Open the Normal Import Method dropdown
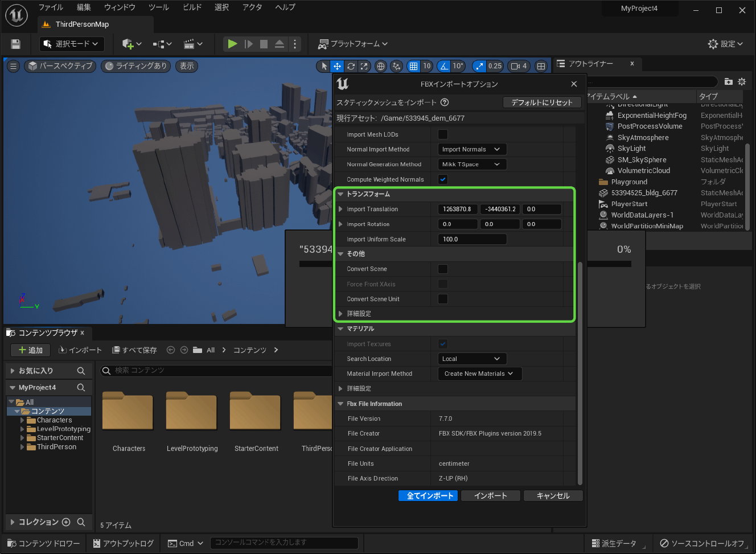This screenshot has height=554, width=756. point(472,149)
